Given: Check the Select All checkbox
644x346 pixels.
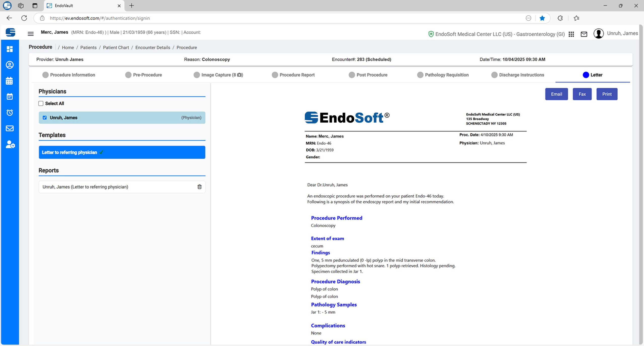Looking at the screenshot, I should pyautogui.click(x=41, y=103).
